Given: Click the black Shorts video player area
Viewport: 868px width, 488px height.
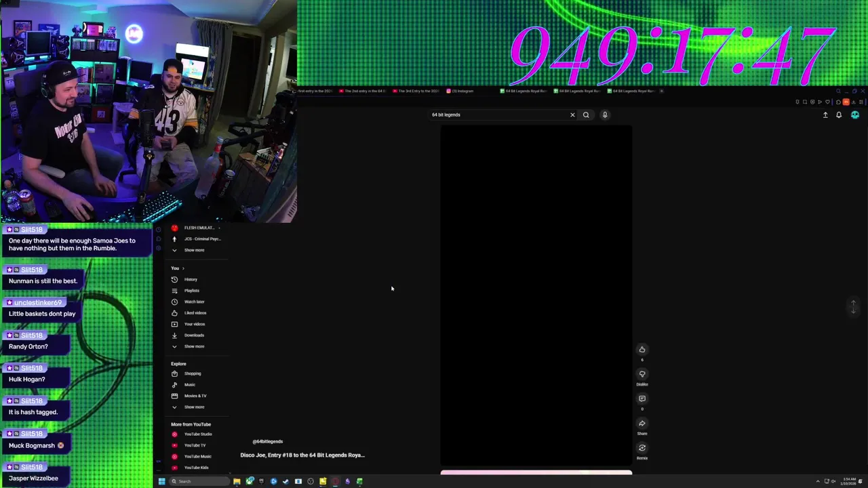Looking at the screenshot, I should [x=536, y=295].
